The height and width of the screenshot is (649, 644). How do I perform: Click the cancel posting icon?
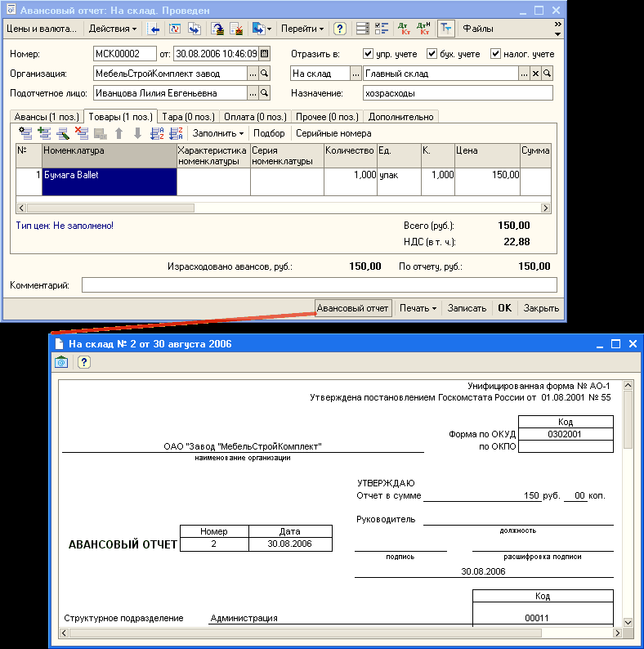click(x=236, y=29)
